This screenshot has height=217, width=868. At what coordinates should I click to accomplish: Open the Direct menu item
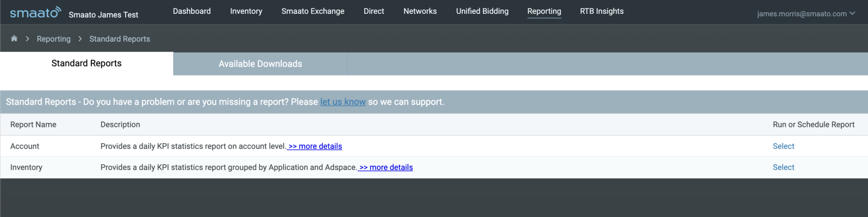coord(374,11)
